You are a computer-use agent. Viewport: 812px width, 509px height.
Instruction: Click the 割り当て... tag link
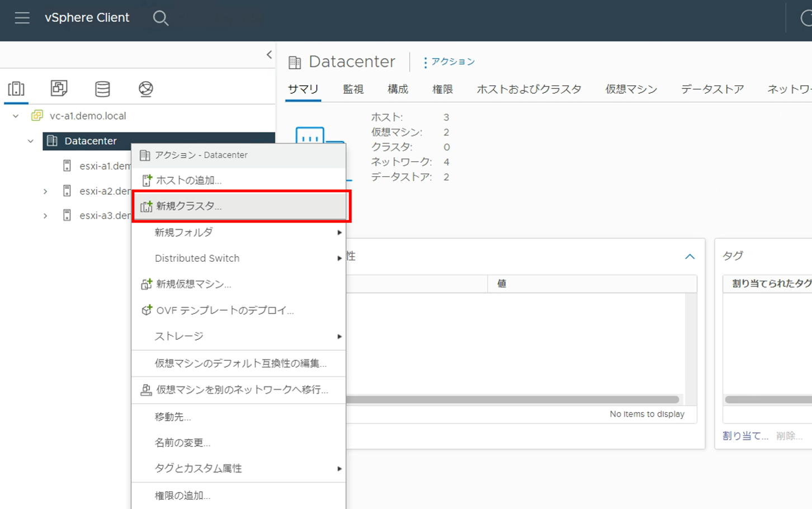[745, 436]
